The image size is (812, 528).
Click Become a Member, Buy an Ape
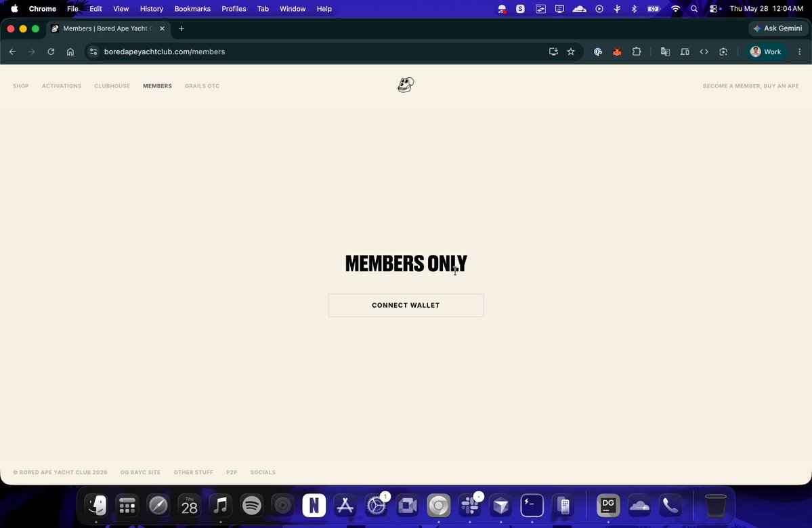[751, 86]
